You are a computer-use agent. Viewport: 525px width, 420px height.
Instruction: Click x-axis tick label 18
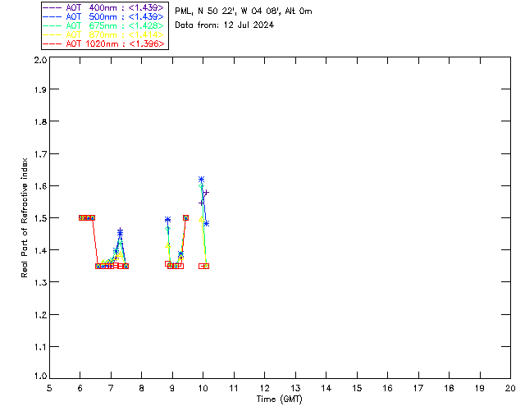(449, 388)
